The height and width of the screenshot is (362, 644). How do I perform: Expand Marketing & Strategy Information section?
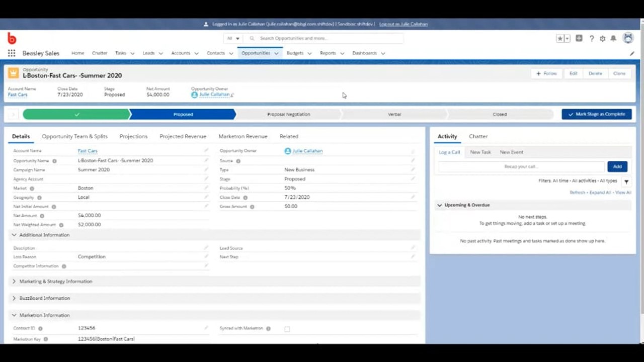click(x=14, y=282)
